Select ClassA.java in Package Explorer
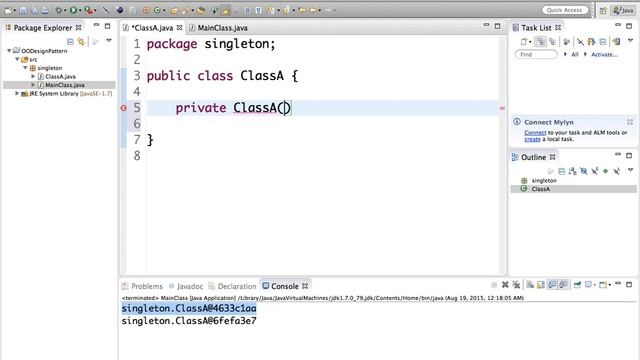This screenshot has height=360, width=640. tap(60, 76)
